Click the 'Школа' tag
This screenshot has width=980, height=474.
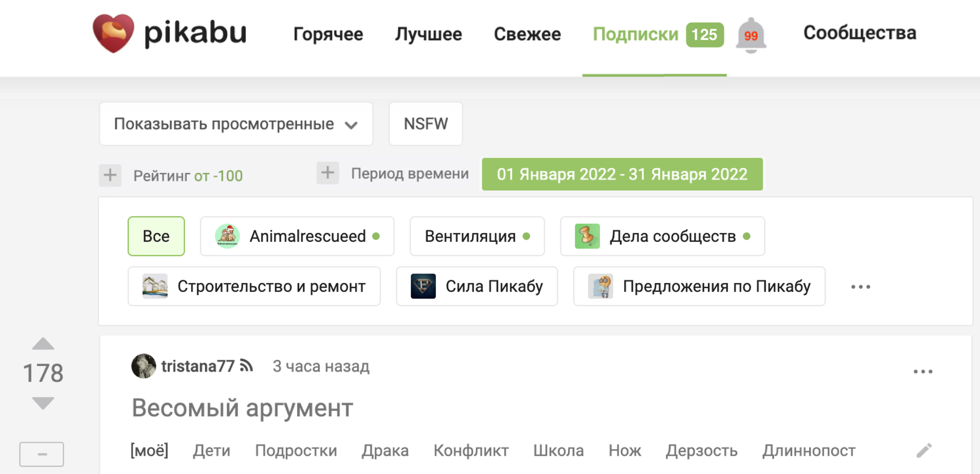tap(558, 451)
